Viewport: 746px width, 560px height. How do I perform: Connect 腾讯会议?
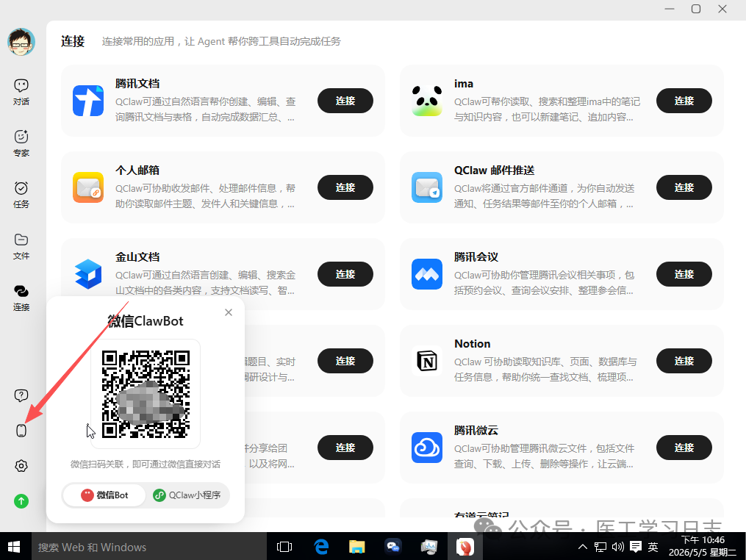click(684, 274)
